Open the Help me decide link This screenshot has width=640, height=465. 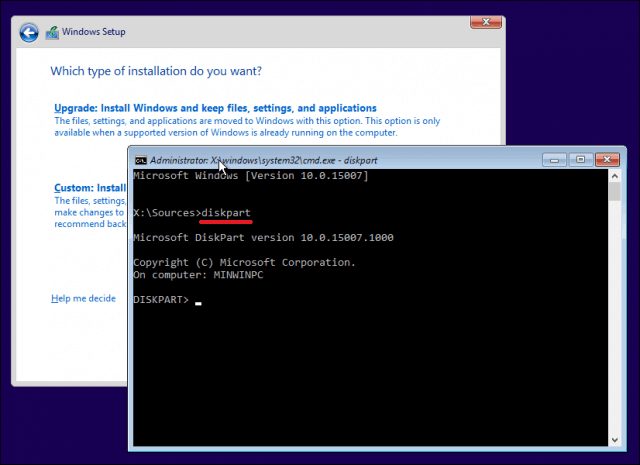83,298
